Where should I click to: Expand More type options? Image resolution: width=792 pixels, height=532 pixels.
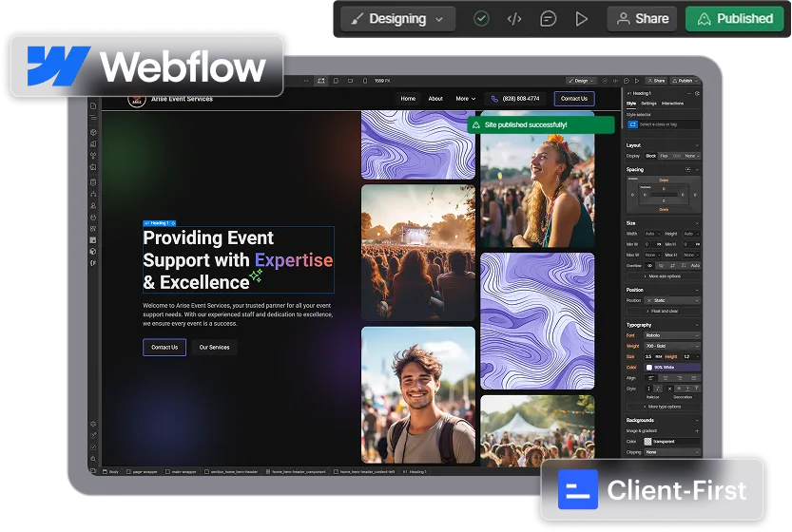click(664, 407)
